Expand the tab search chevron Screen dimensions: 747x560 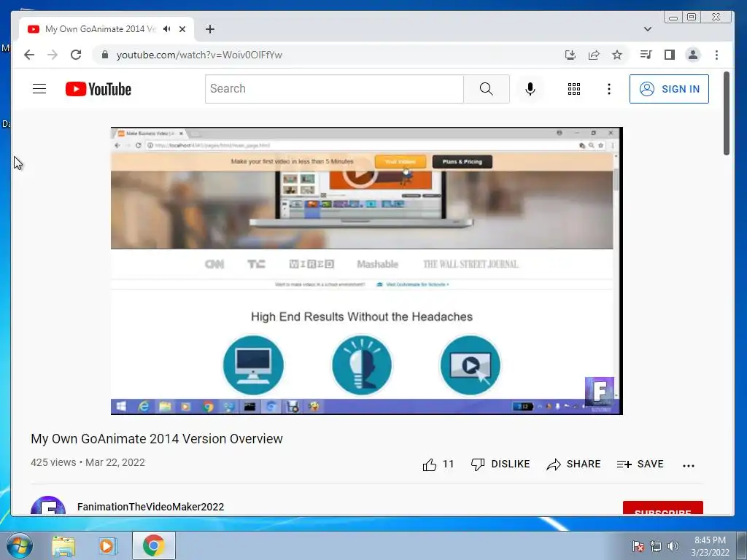pyautogui.click(x=648, y=29)
